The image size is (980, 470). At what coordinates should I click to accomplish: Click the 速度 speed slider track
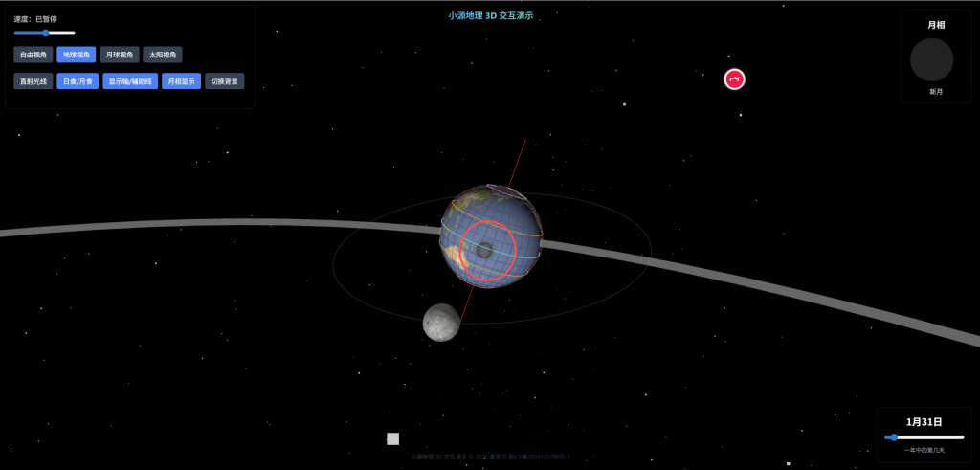click(45, 33)
